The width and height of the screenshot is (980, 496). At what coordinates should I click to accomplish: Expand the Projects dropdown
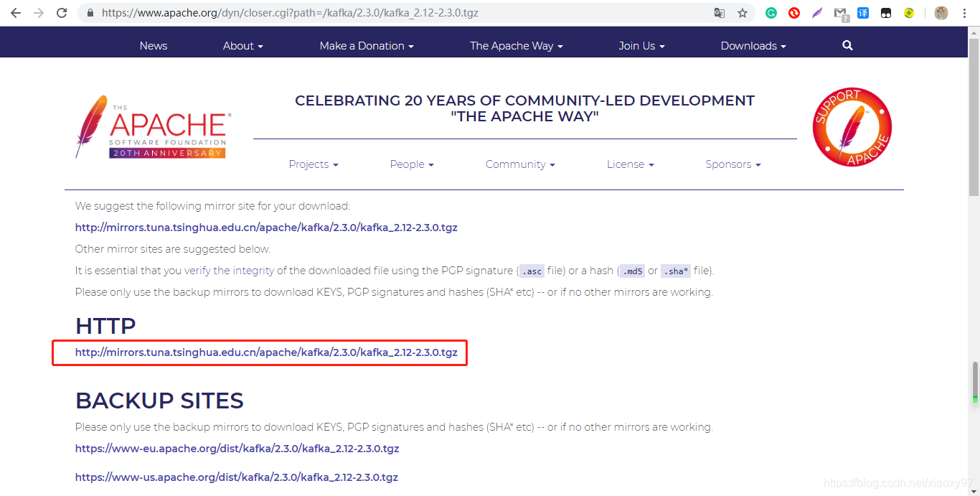tap(314, 164)
